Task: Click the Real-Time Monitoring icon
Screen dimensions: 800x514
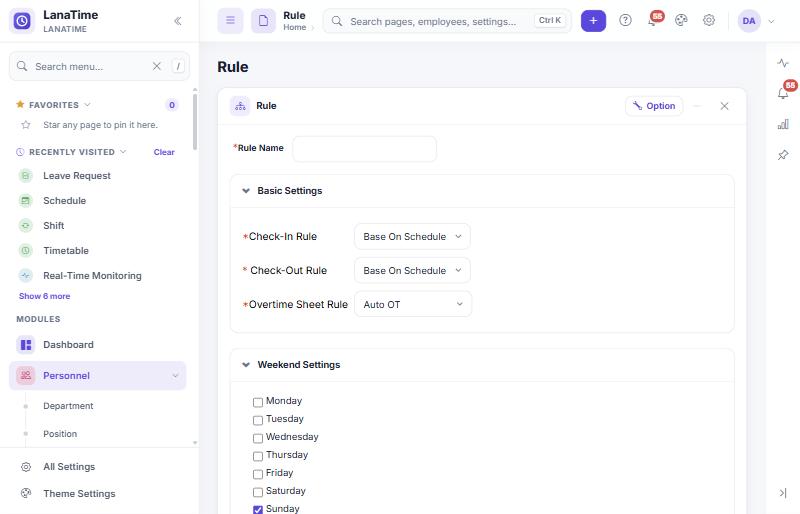Action: (26, 276)
